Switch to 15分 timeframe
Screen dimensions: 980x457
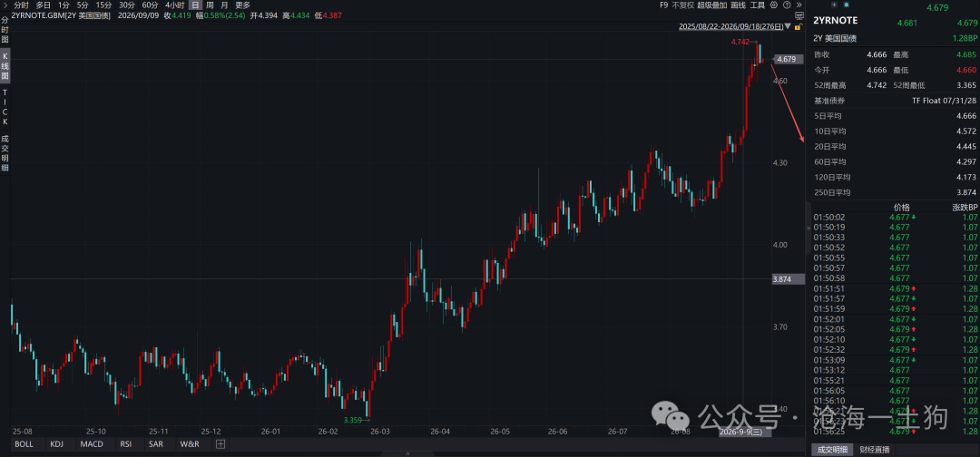pos(103,5)
